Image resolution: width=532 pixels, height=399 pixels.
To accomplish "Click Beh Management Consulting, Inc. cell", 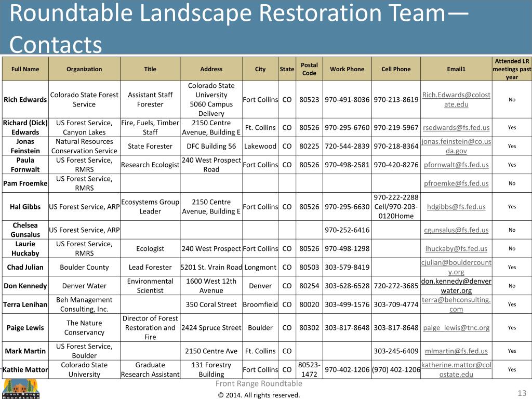I will (84, 304).
